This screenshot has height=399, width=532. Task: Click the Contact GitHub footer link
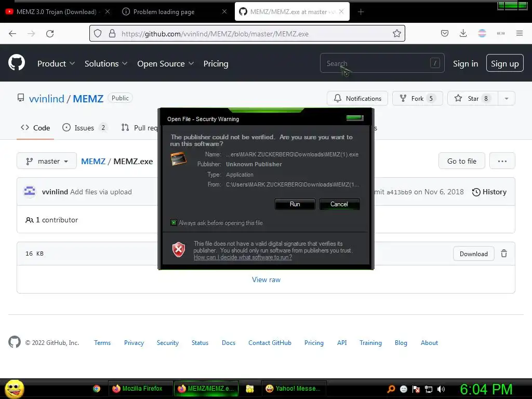click(270, 343)
